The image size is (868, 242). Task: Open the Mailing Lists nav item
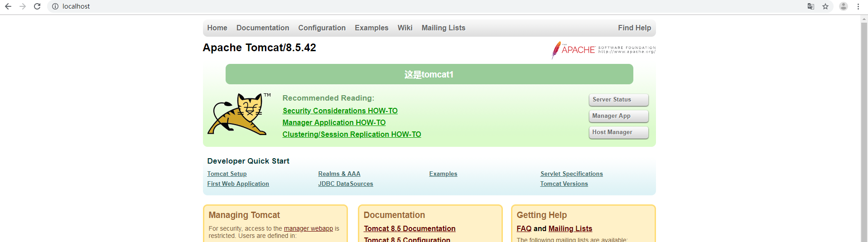(444, 28)
